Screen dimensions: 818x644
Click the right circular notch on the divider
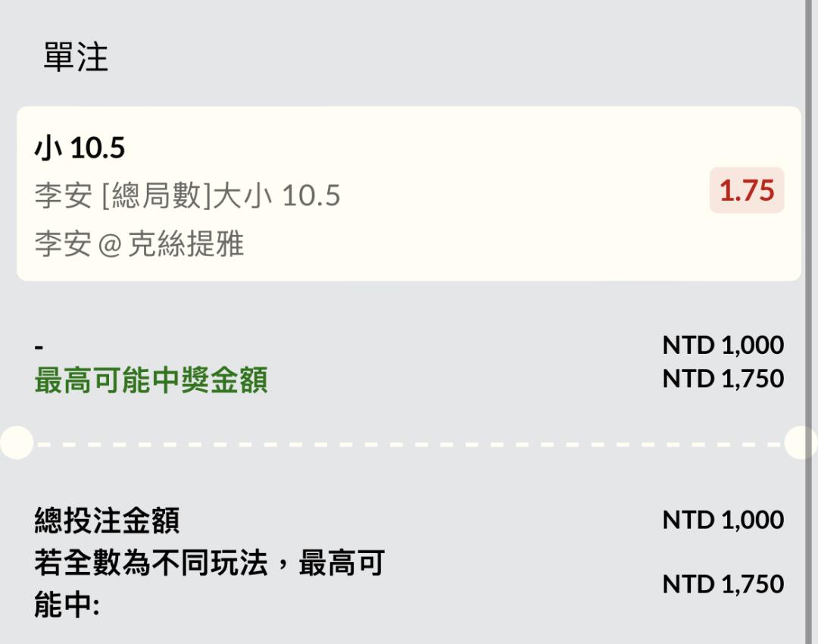pos(801,442)
